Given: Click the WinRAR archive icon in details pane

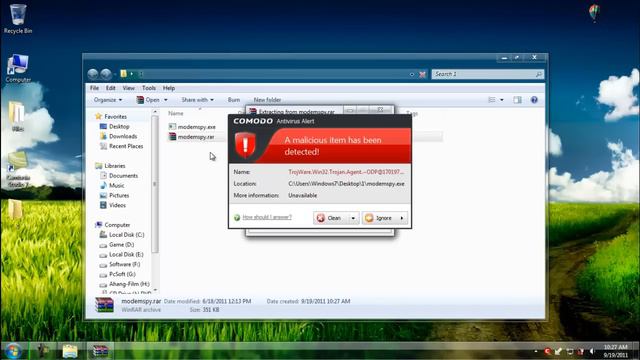Looking at the screenshot, I should click(x=104, y=305).
